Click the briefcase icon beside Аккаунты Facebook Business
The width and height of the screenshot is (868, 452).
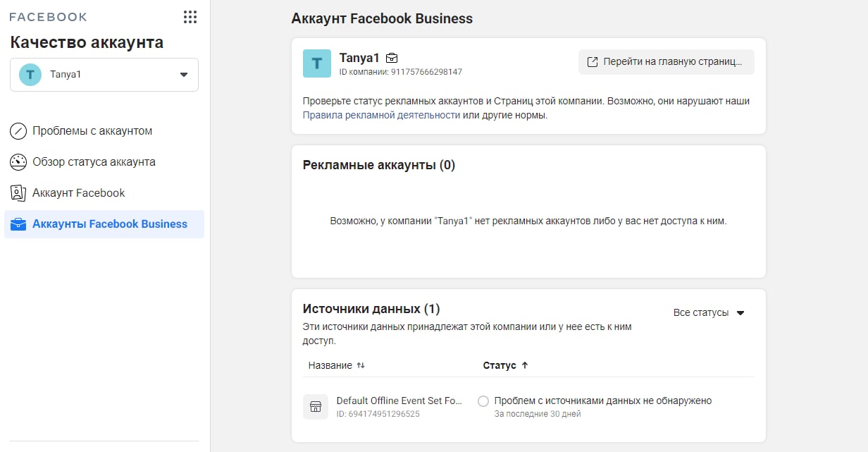pyautogui.click(x=18, y=224)
